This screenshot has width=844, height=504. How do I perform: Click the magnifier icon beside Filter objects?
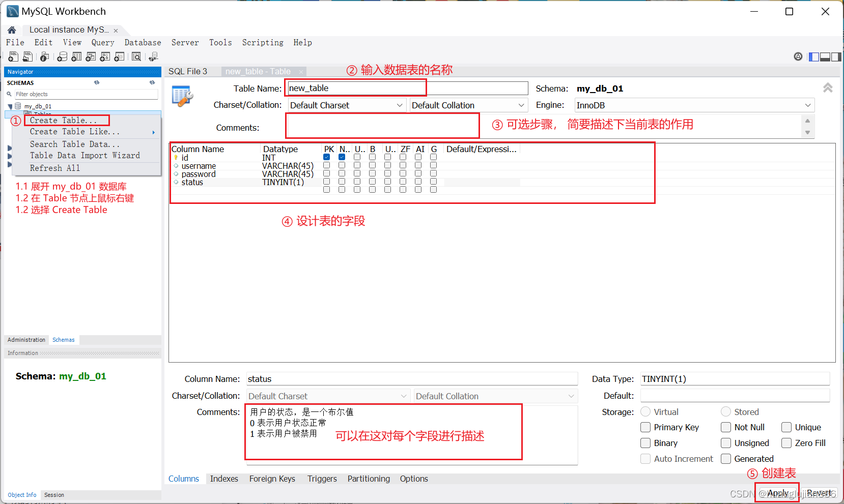pos(9,94)
